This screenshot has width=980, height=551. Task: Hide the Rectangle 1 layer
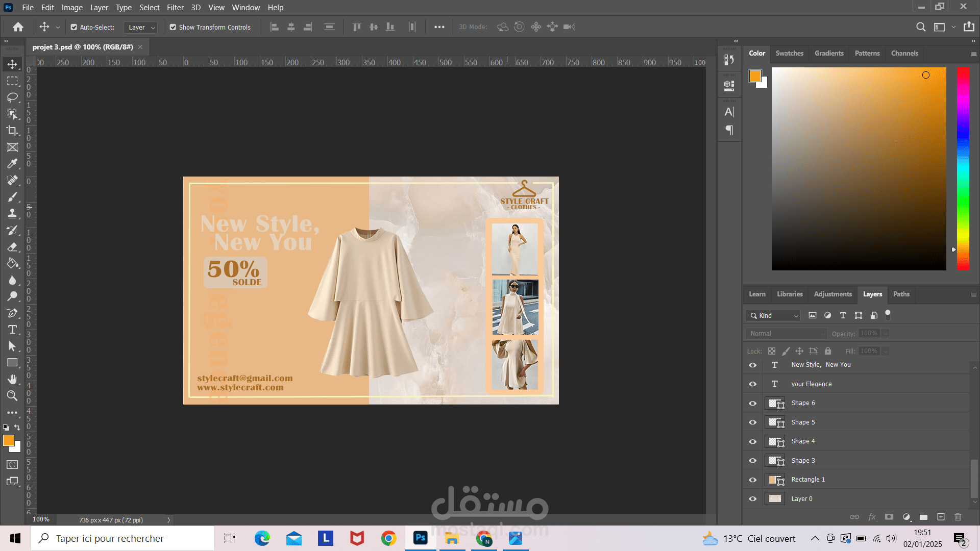pos(752,480)
